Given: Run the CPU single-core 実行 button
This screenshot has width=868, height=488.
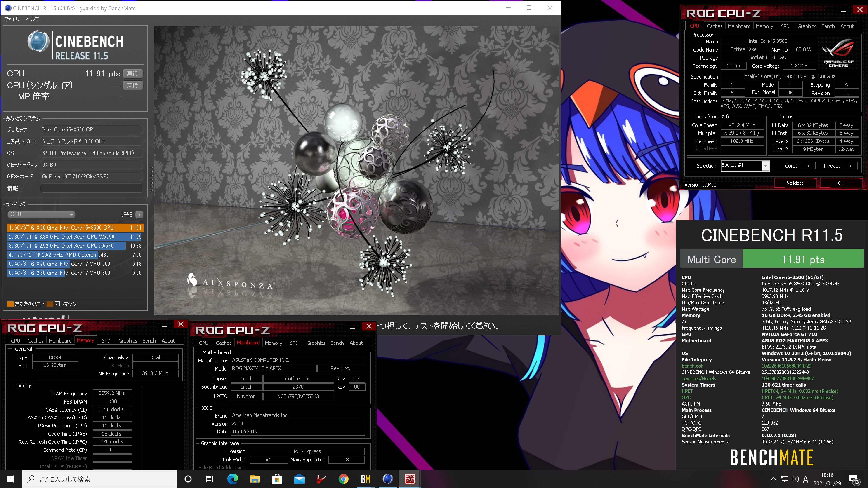Looking at the screenshot, I should pyautogui.click(x=133, y=85).
